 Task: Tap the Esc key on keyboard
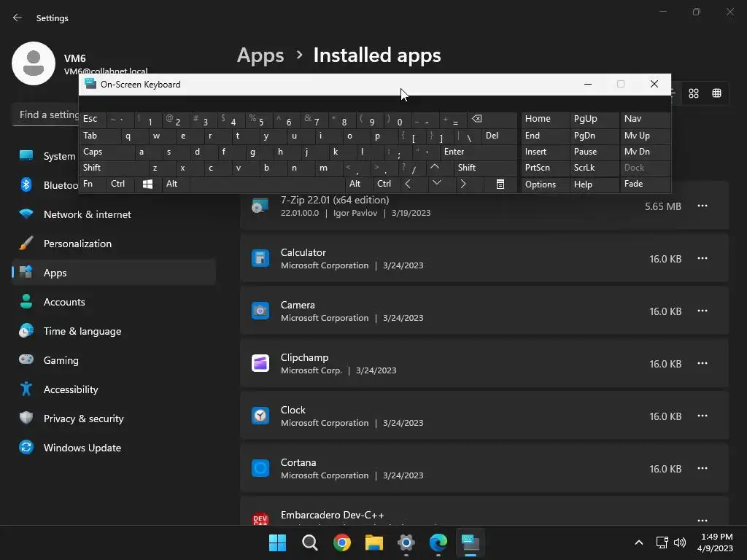click(93, 119)
